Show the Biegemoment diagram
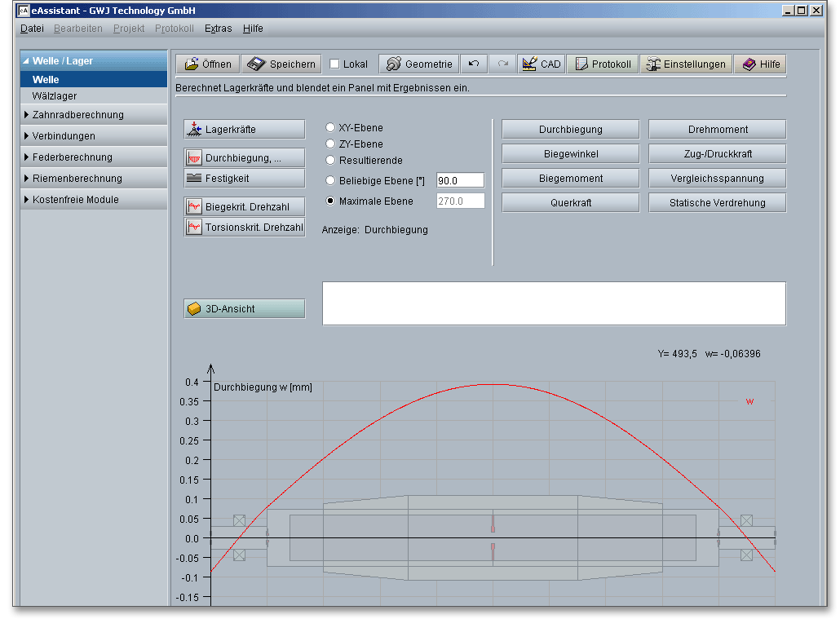840x619 pixels. [570, 179]
